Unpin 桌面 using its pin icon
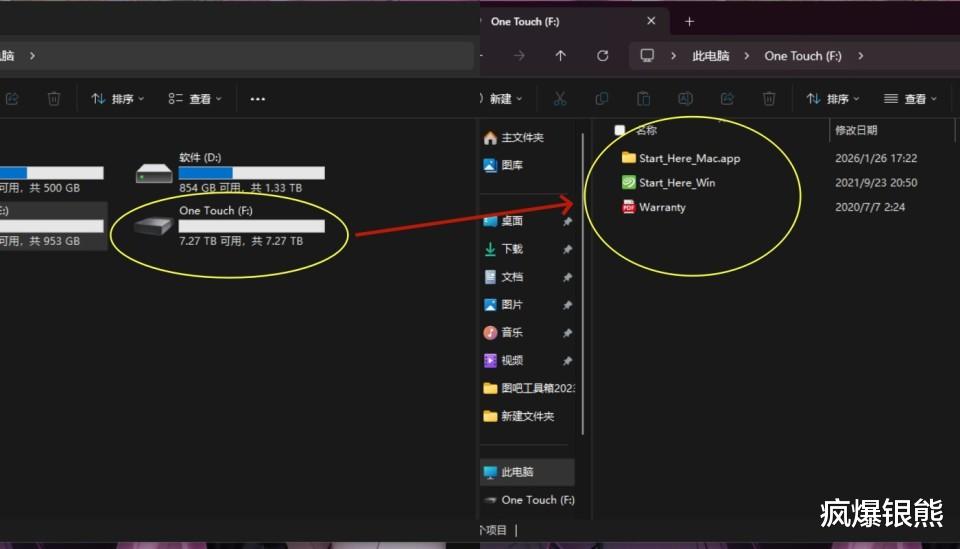This screenshot has height=549, width=960. (568, 221)
